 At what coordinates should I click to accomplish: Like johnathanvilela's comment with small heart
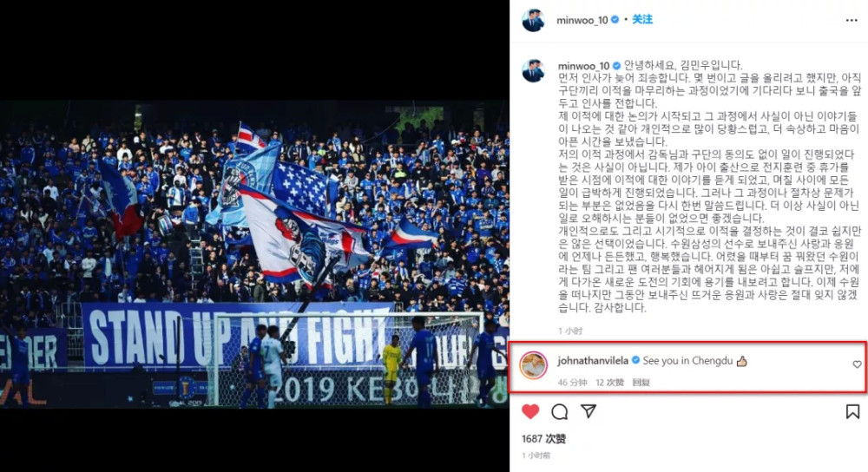(857, 364)
